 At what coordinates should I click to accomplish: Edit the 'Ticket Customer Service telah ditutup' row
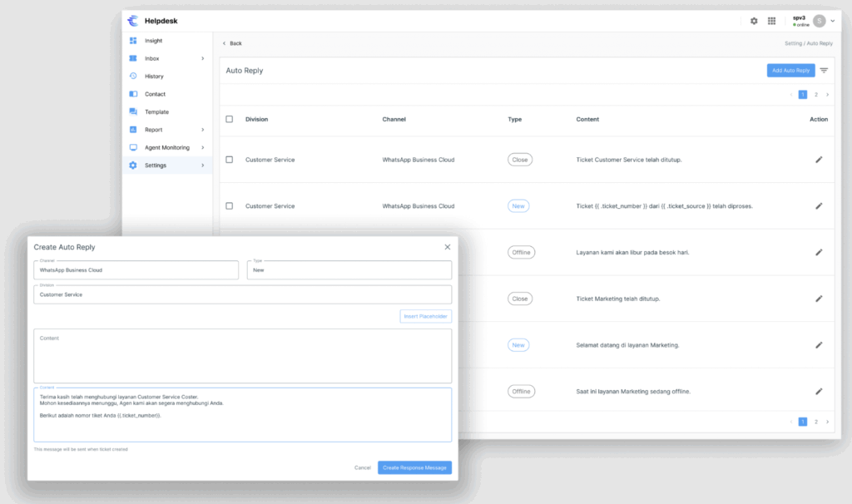(x=819, y=160)
